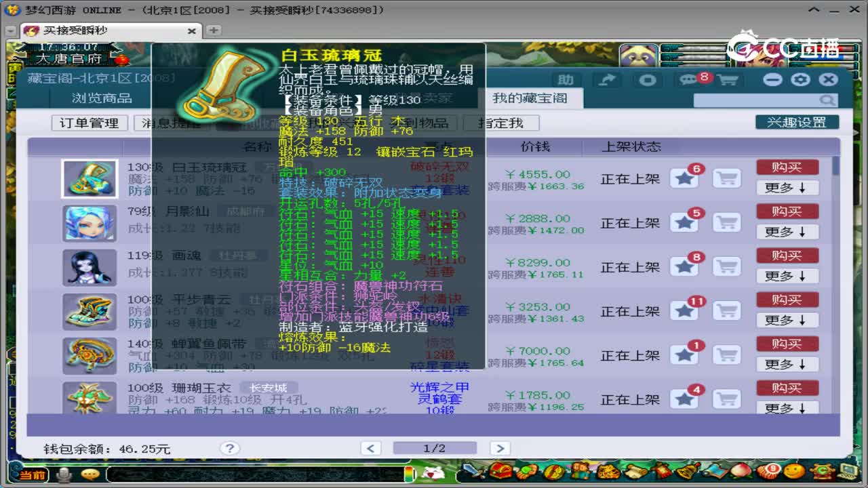
Task: Switch to 浏览商品 tab
Action: pyautogui.click(x=102, y=98)
